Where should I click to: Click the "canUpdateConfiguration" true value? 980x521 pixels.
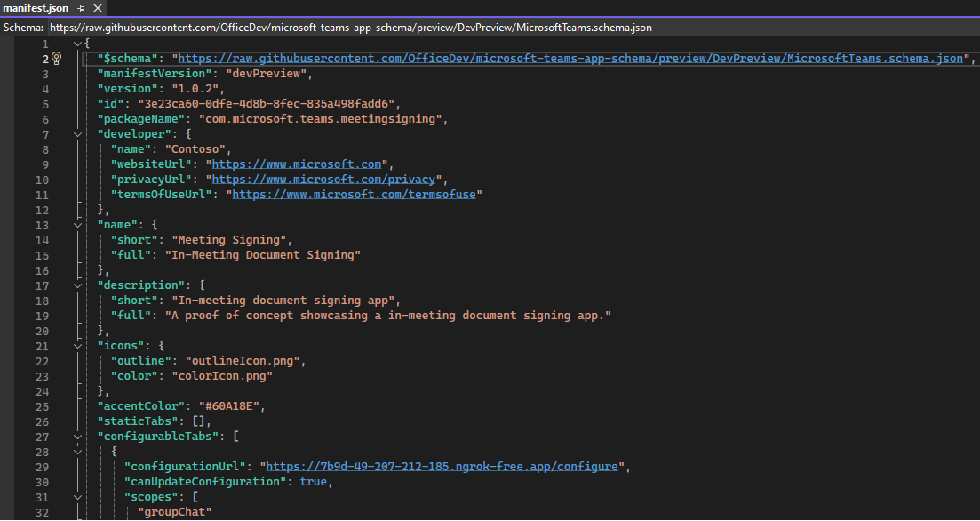(313, 482)
